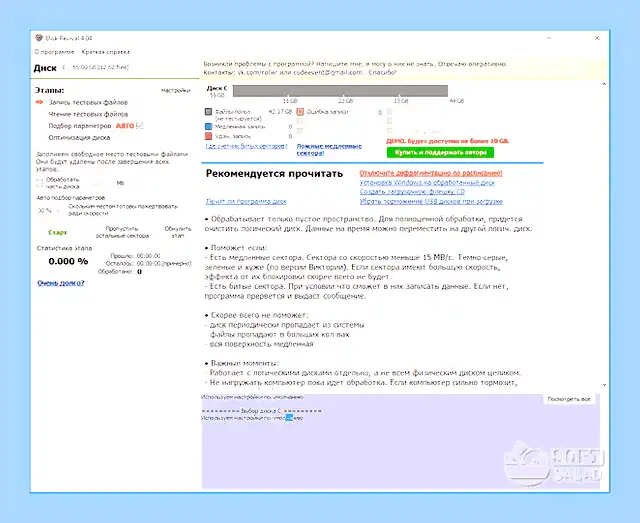The width and height of the screenshot is (640, 523).
Task: Click the 'Обнулить этап' button
Action: pos(178,232)
